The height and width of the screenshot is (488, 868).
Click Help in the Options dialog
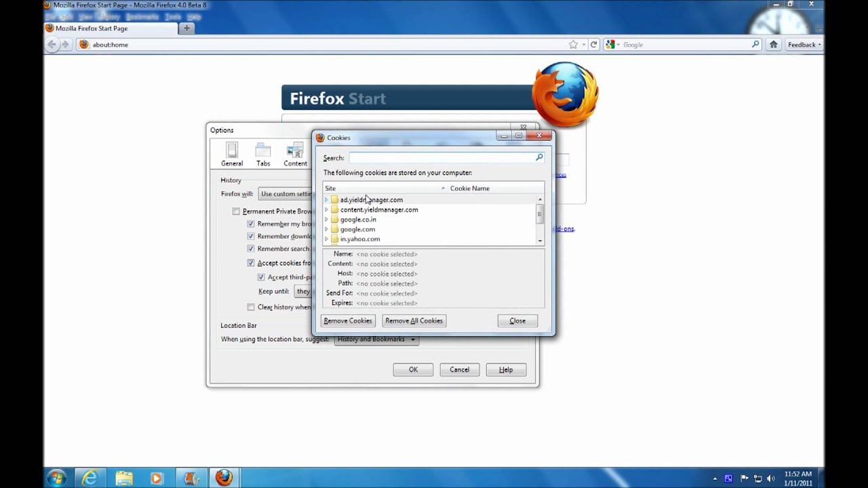506,369
